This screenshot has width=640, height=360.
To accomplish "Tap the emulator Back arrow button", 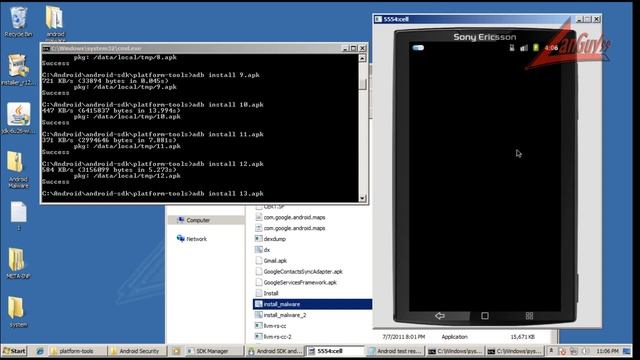I will point(440,316).
